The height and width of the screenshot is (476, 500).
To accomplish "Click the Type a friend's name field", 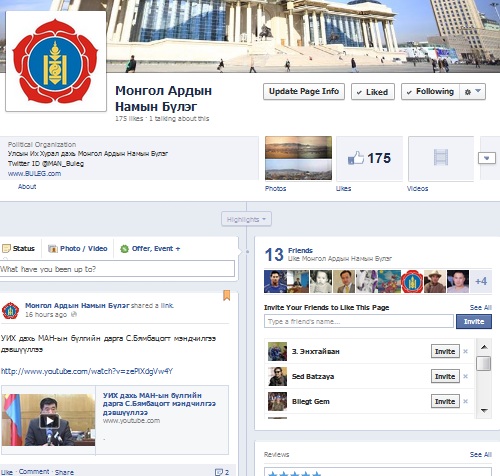I will pyautogui.click(x=359, y=321).
